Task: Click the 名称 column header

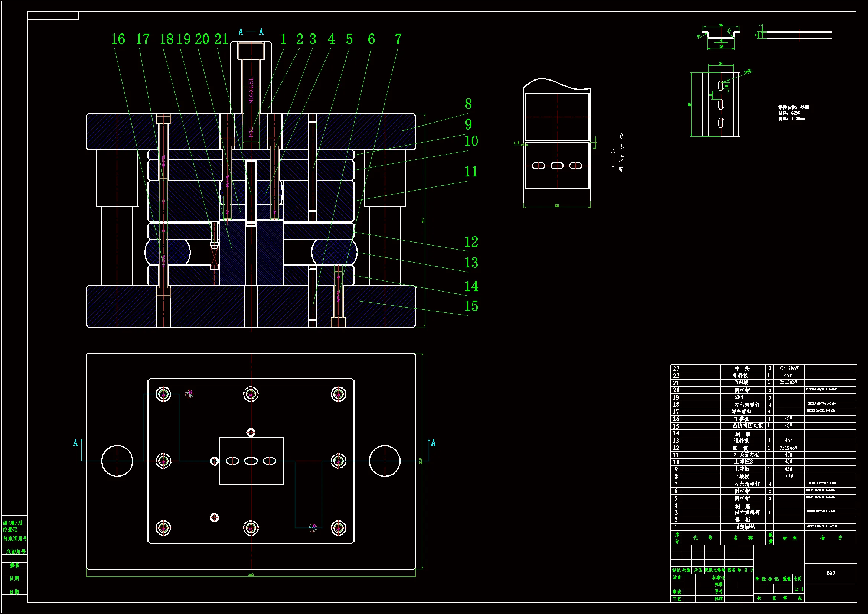Action: [x=743, y=537]
